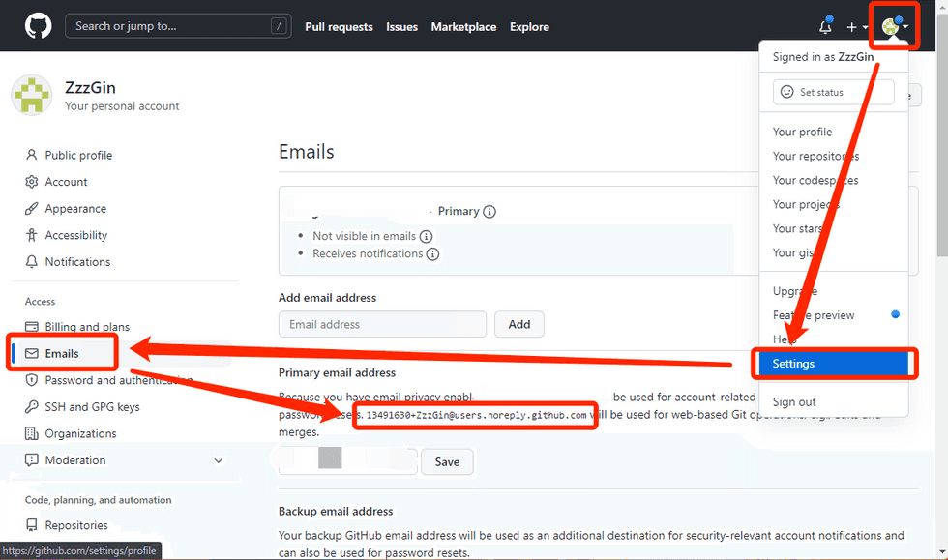Click the bell icon beside Notifications in sidebar
Screen dimensions: 948x560
point(31,261)
